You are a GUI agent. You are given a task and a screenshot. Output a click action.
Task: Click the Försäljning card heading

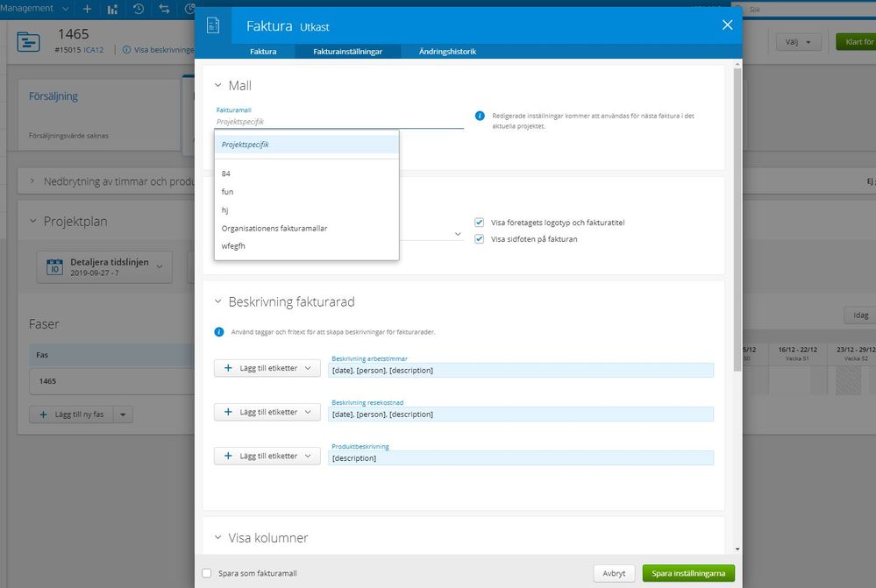point(53,96)
